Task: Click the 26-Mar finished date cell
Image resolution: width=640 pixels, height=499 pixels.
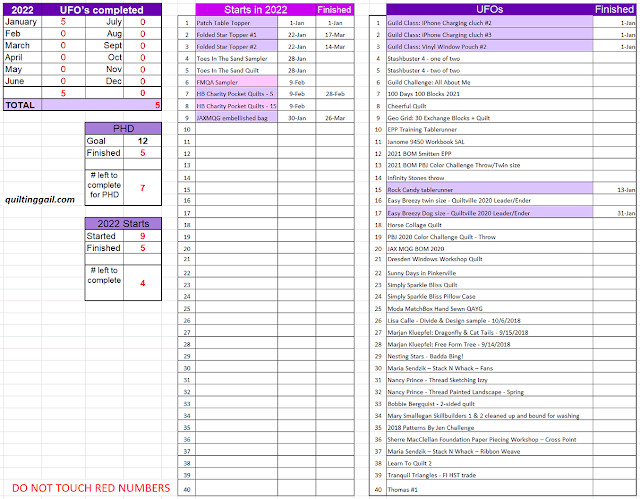Action: tap(335, 118)
